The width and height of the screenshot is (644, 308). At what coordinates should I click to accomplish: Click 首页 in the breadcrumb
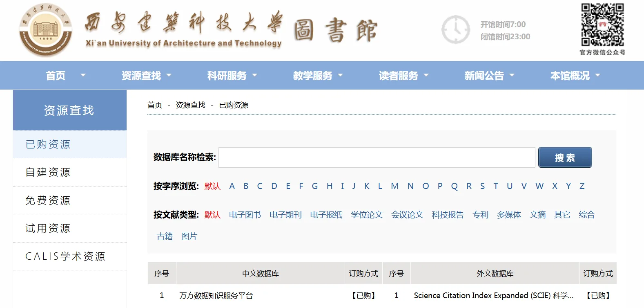pos(155,105)
